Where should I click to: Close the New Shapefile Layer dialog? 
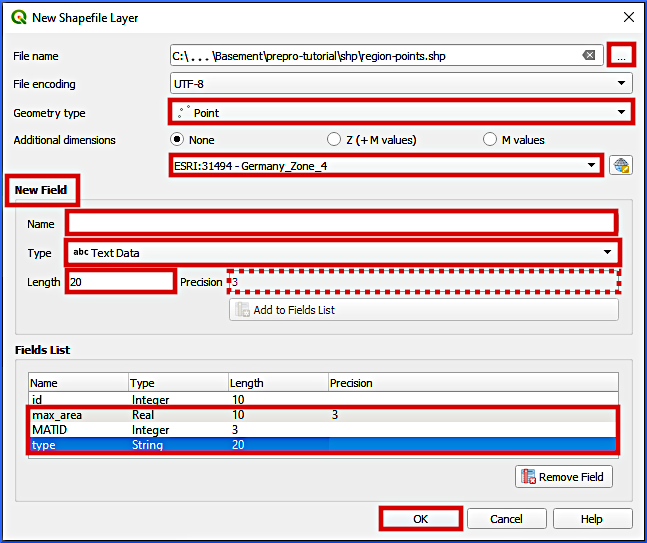[628, 17]
